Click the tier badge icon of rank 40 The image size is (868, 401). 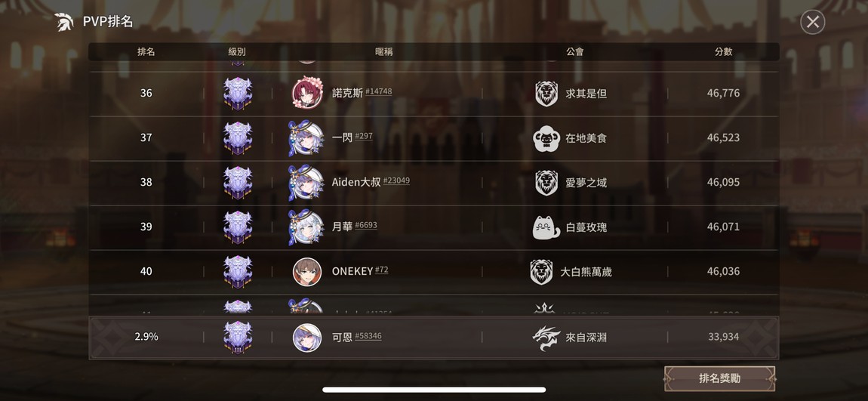[x=238, y=271]
